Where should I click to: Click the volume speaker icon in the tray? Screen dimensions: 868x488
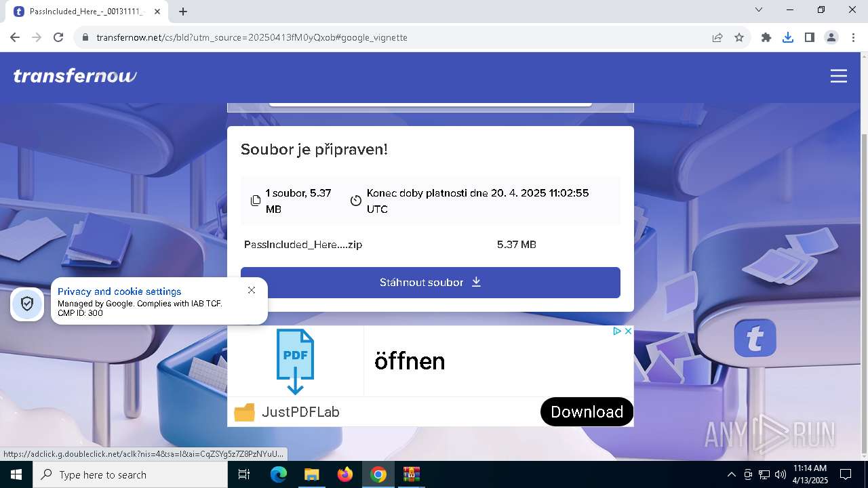(781, 474)
